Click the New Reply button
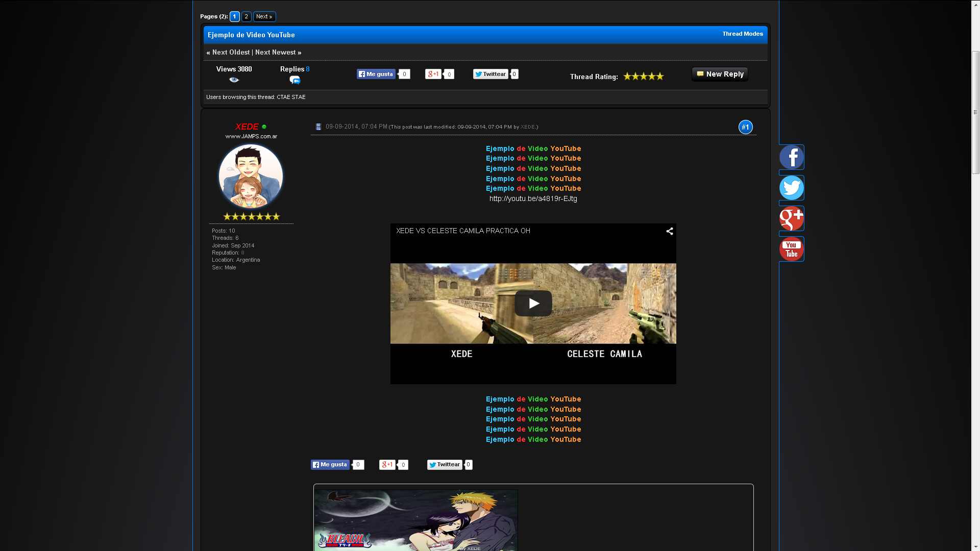Screen dimensions: 980x551 (720, 74)
